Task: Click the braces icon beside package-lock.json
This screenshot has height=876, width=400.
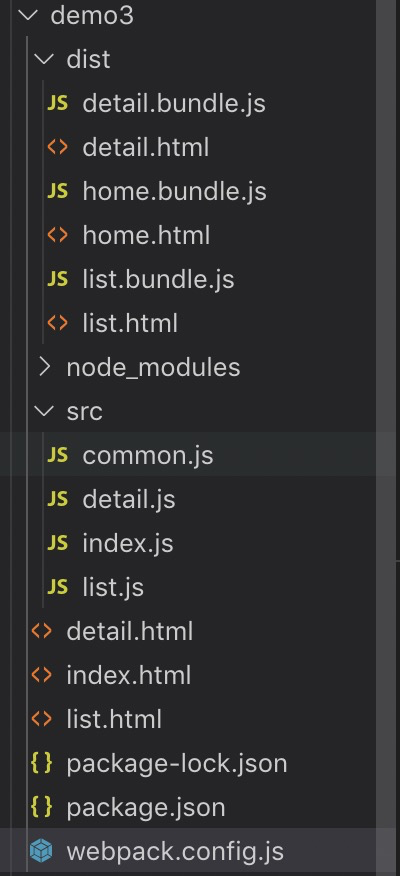Action: (x=41, y=763)
